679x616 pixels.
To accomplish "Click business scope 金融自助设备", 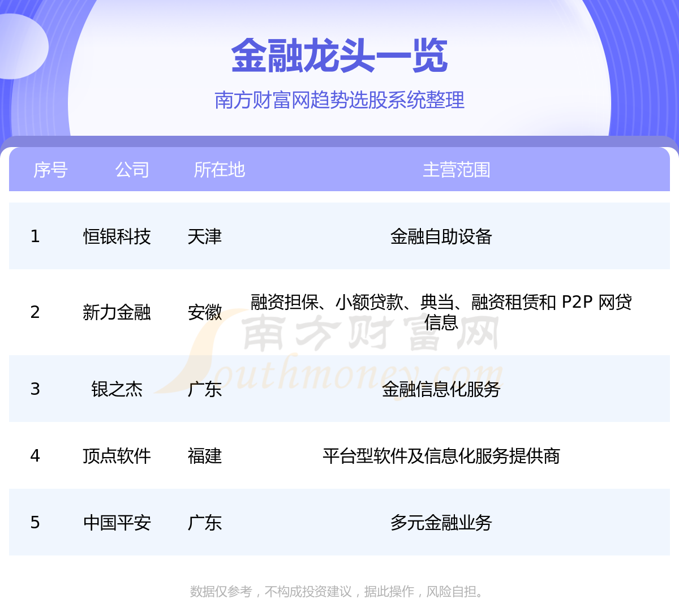I will click(441, 236).
